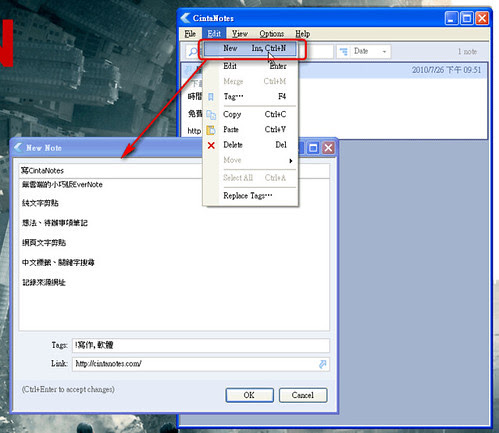The height and width of the screenshot is (433, 499).
Task: Click the 'http' line in the note list
Action: coord(194,131)
